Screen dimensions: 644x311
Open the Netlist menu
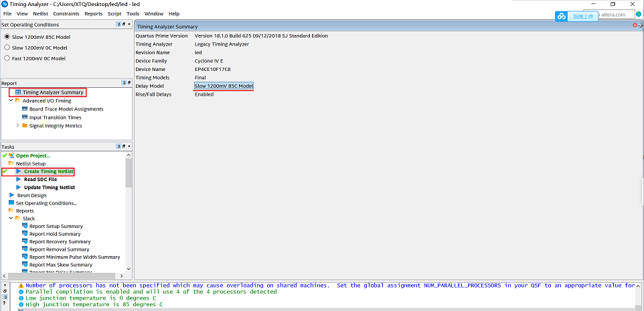click(41, 13)
